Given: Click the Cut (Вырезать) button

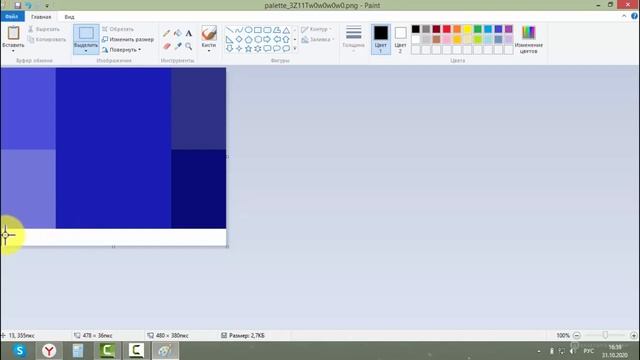Looking at the screenshot, I should [44, 29].
